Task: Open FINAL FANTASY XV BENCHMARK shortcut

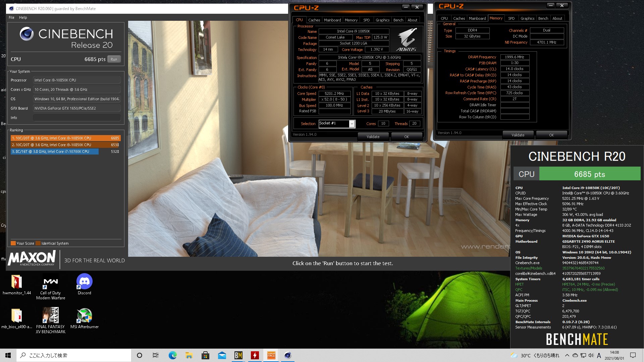Action: click(51, 321)
